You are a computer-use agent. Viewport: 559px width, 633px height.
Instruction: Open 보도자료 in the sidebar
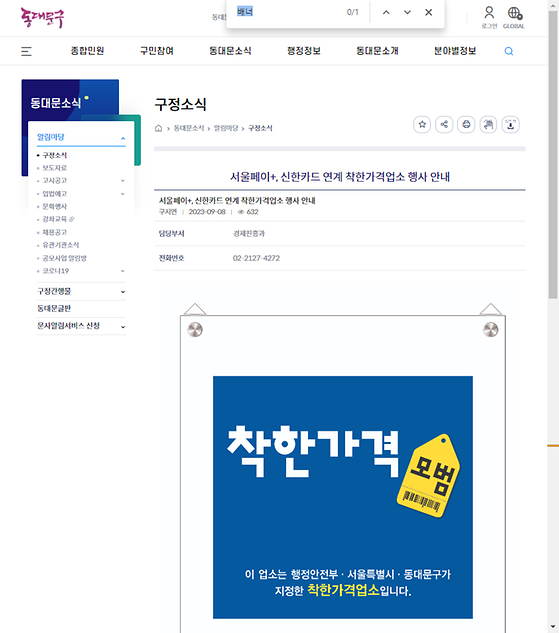[x=55, y=168]
